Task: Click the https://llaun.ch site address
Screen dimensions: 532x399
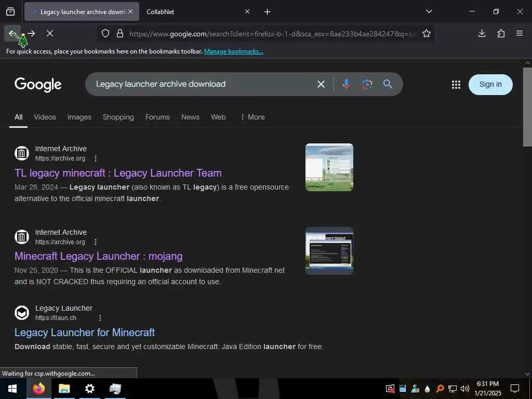Action: (56, 318)
